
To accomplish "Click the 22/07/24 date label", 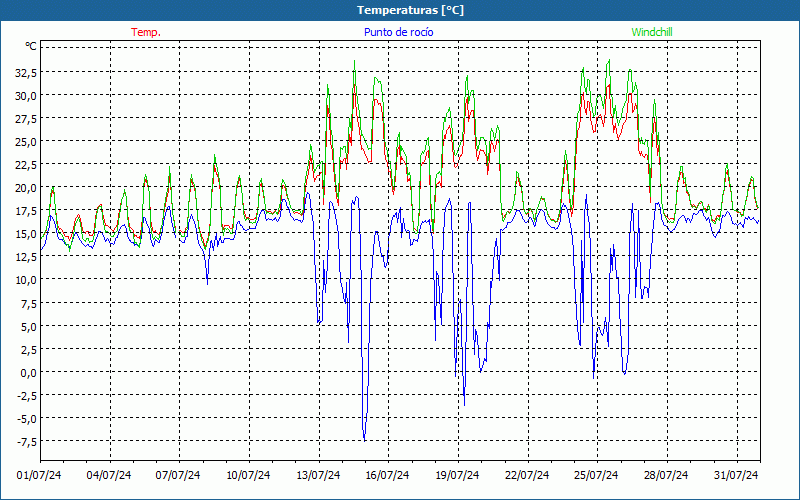I will point(527,475).
